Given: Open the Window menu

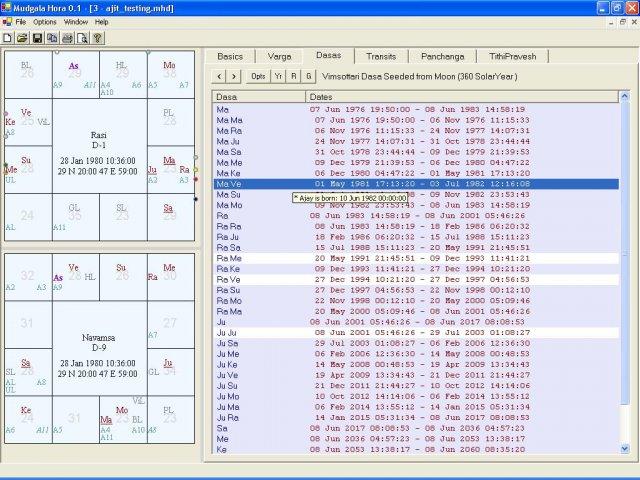Looking at the screenshot, I should tap(75, 21).
